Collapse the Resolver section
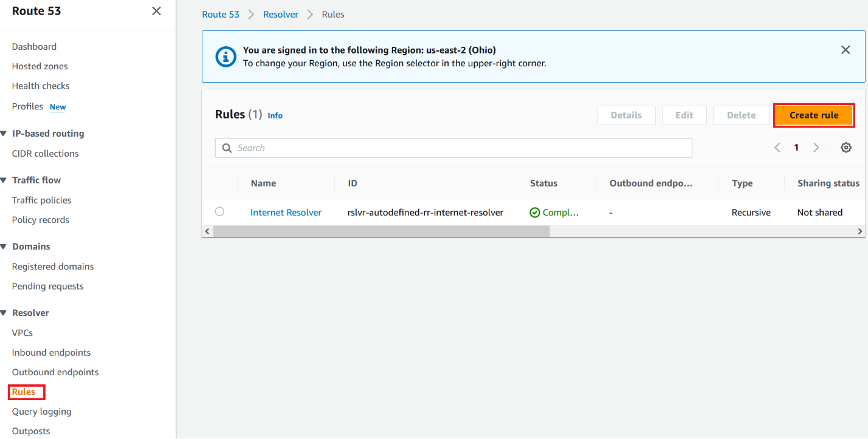 [x=4, y=313]
